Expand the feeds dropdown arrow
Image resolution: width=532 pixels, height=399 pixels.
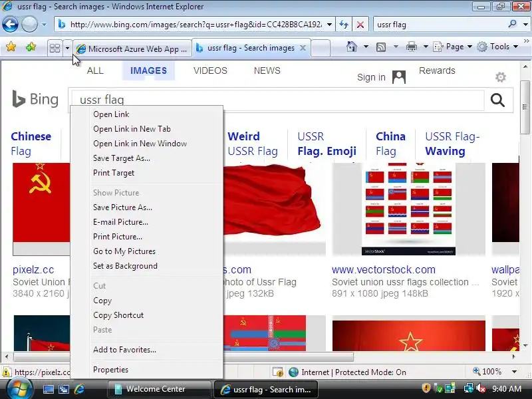pyautogui.click(x=396, y=47)
